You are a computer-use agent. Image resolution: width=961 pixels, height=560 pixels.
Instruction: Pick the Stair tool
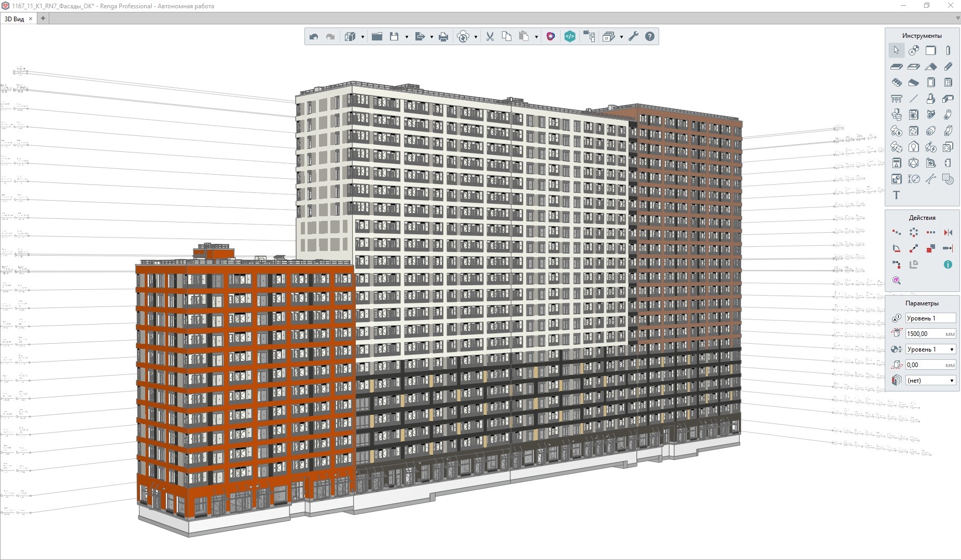[896, 82]
